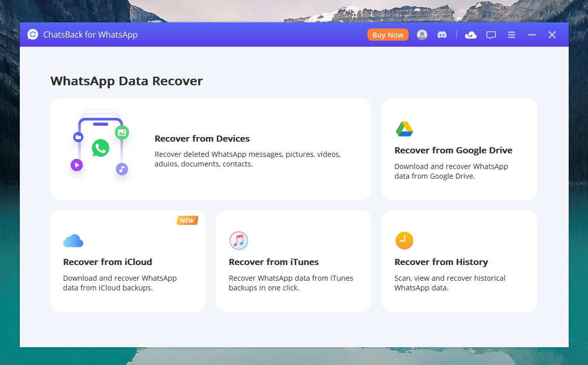The width and height of the screenshot is (588, 365).
Task: Click the Google Drive icon
Action: [404, 129]
